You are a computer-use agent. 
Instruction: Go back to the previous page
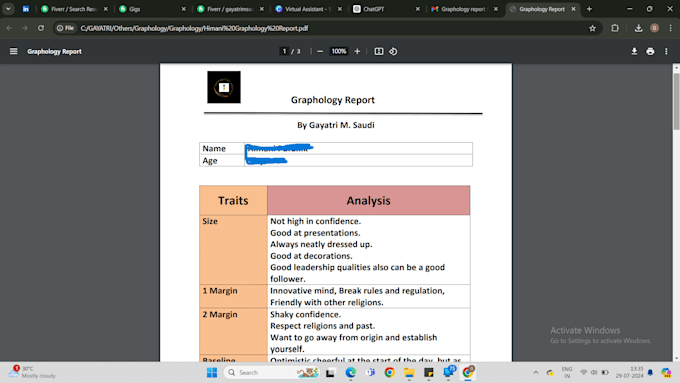(9, 28)
